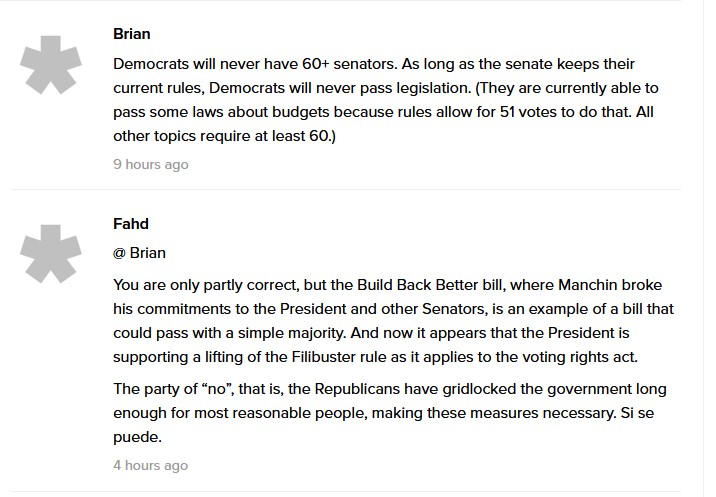Click the "9 hours ago" timestamp
Viewport: 716px width, 497px height.
(150, 164)
